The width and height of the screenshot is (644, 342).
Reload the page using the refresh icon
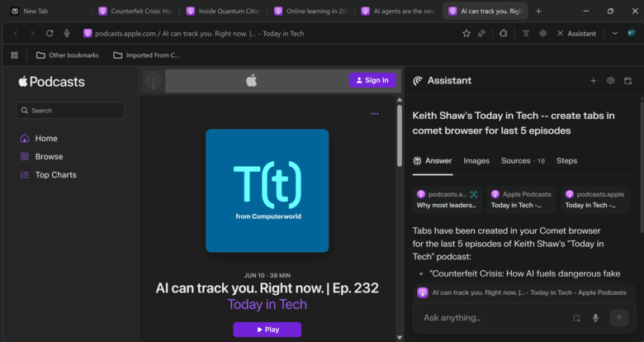tap(50, 33)
